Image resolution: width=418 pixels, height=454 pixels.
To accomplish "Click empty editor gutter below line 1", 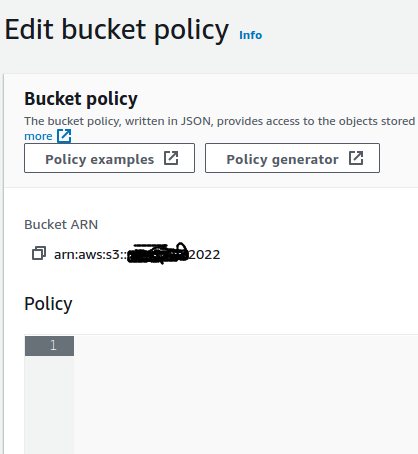I will tap(49, 405).
